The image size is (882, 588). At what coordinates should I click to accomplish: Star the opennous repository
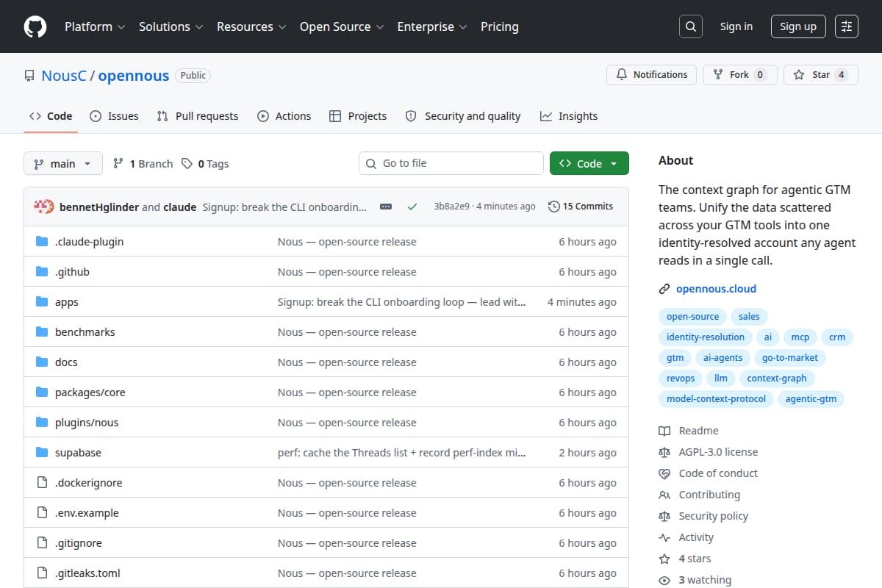(821, 75)
